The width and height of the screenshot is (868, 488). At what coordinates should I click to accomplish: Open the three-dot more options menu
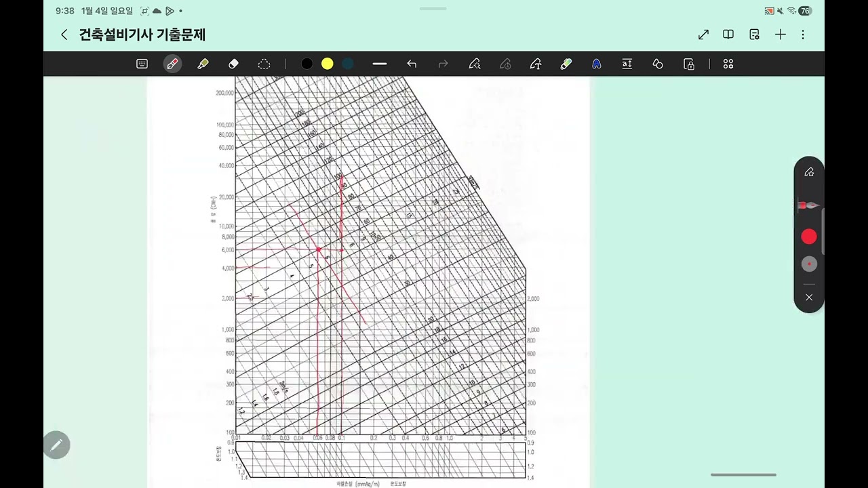point(803,35)
